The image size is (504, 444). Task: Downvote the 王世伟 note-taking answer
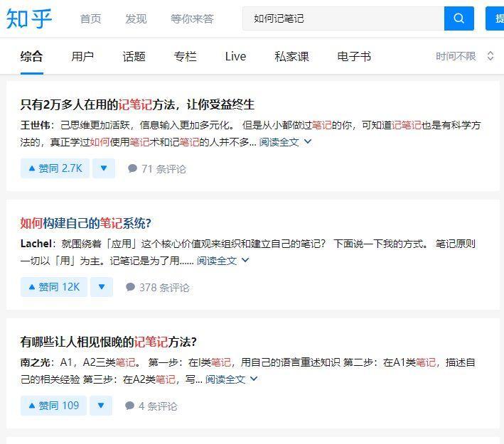coord(103,168)
